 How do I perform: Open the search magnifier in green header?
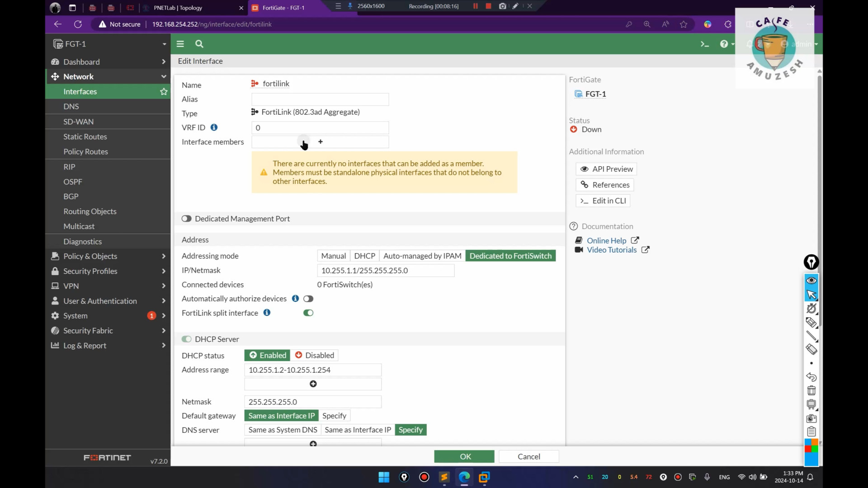coord(199,44)
